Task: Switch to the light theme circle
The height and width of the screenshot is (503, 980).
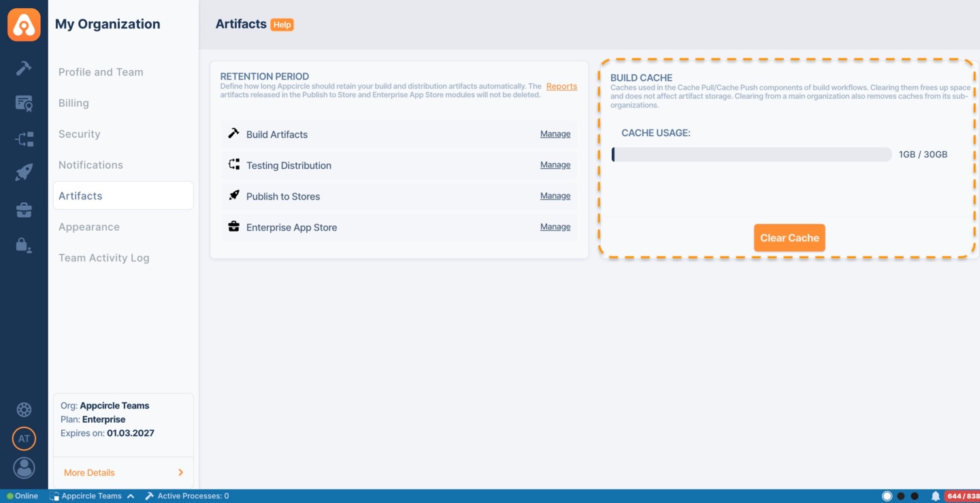Action: pyautogui.click(x=887, y=496)
